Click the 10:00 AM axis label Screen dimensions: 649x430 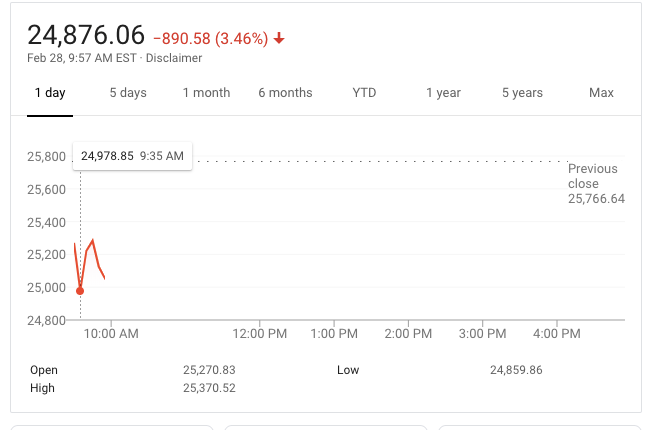(109, 334)
